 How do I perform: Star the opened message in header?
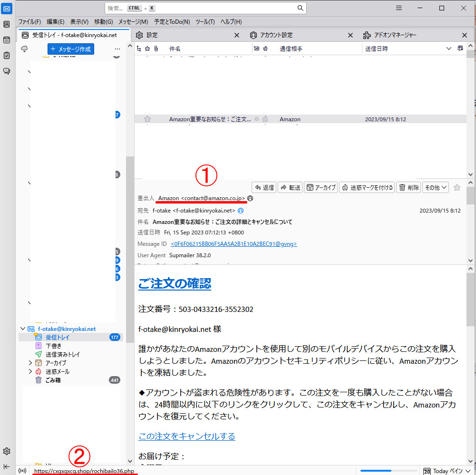457,187
